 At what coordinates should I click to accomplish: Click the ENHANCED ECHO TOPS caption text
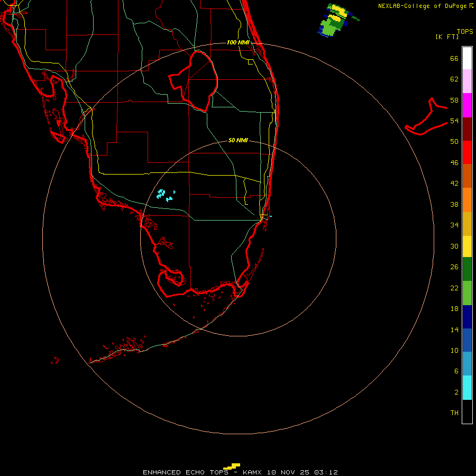pyautogui.click(x=186, y=472)
